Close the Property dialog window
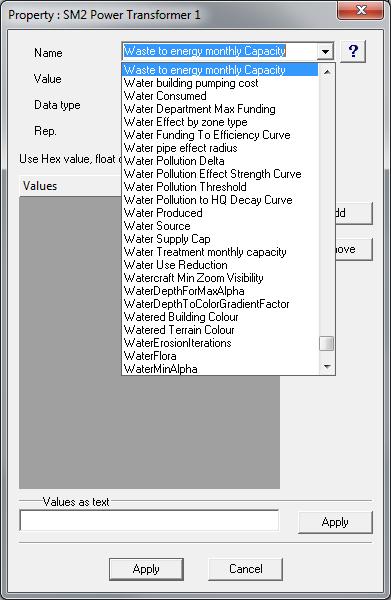Viewport: 391px width, 600px height. tap(360, 10)
